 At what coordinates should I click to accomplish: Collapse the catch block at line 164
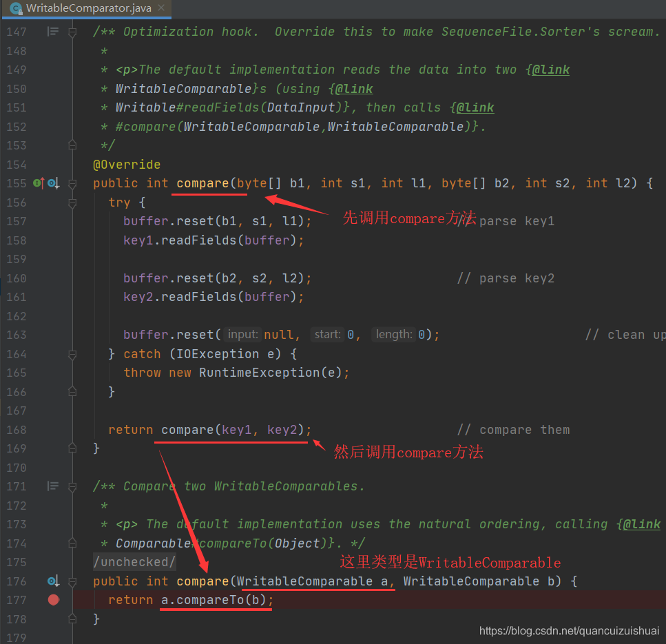(x=72, y=354)
